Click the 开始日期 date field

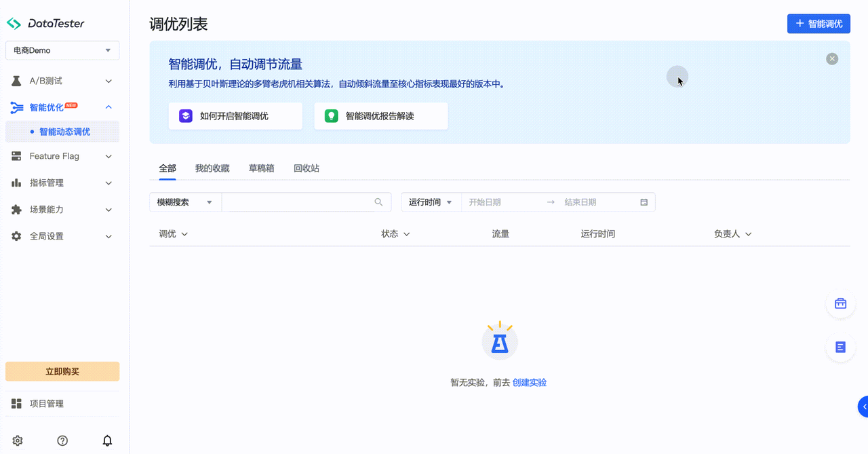[x=502, y=202]
